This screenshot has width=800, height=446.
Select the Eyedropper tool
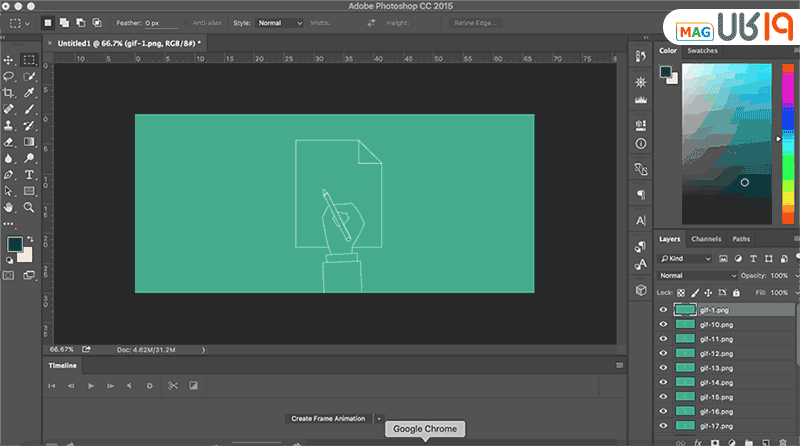(29, 92)
